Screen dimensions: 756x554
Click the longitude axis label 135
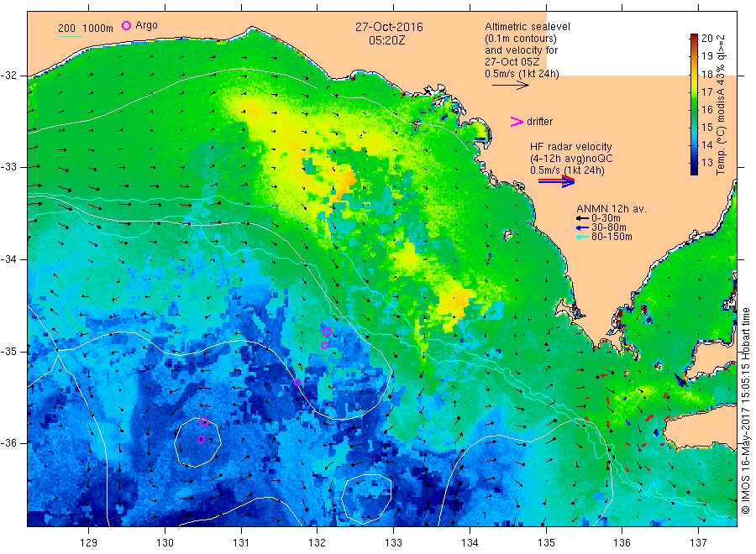[546, 543]
